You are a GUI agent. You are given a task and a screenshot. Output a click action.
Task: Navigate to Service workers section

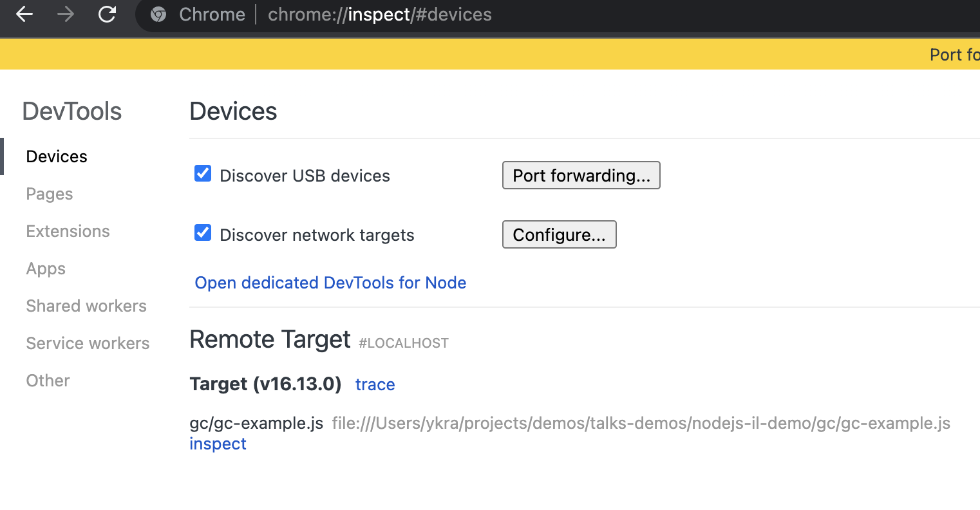pyautogui.click(x=88, y=343)
